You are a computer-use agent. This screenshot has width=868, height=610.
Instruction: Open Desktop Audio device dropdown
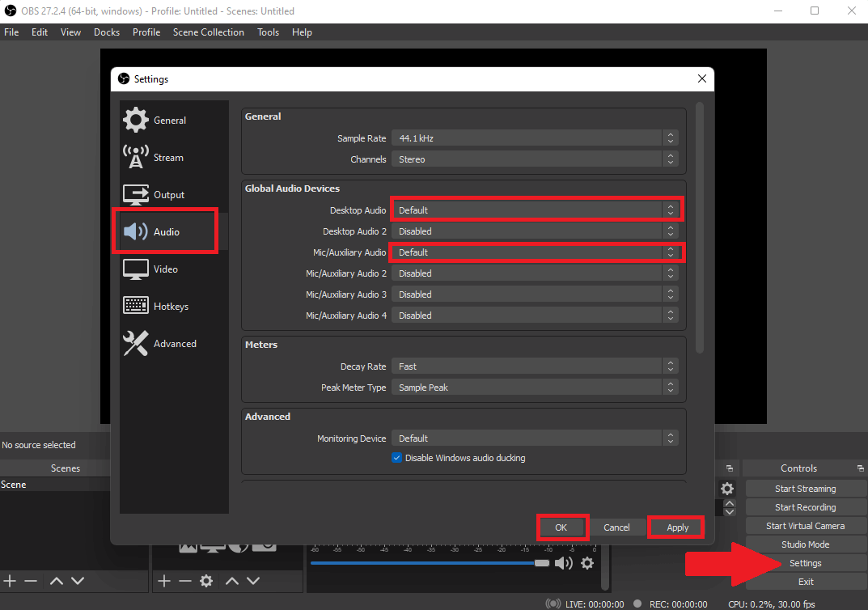point(535,210)
